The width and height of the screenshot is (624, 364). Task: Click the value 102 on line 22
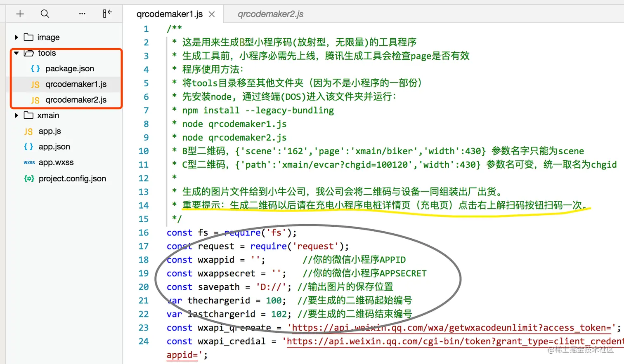click(279, 315)
